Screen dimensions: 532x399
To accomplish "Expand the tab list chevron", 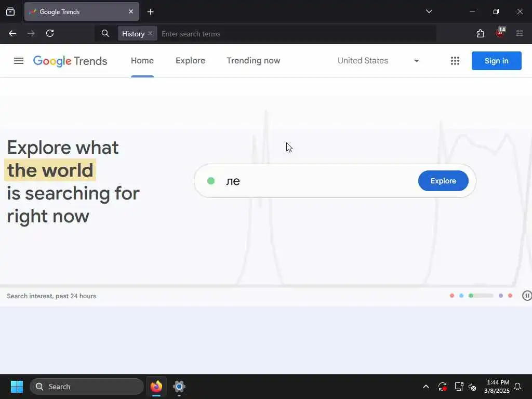I will pos(429,11).
